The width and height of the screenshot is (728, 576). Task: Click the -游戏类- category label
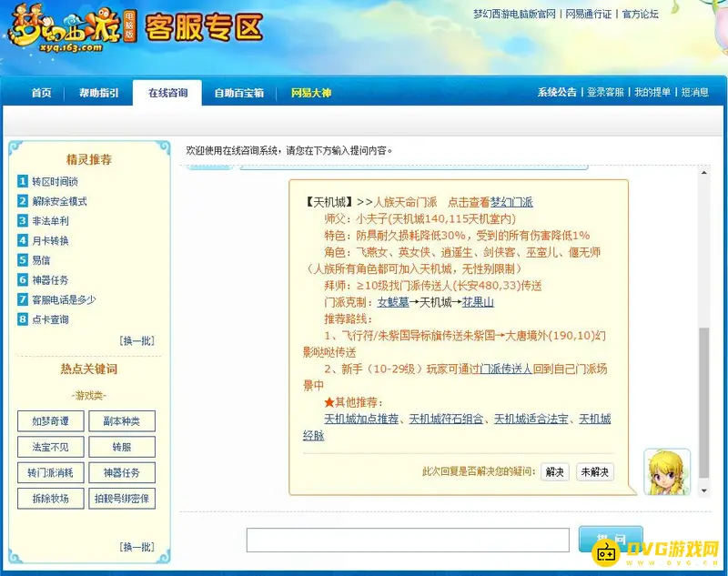(89, 396)
